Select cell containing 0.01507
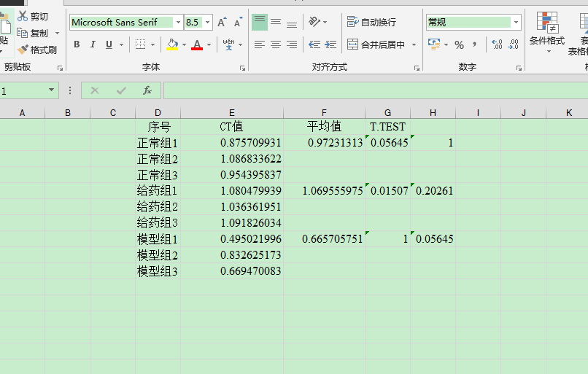The width and height of the screenshot is (588, 374). [388, 191]
